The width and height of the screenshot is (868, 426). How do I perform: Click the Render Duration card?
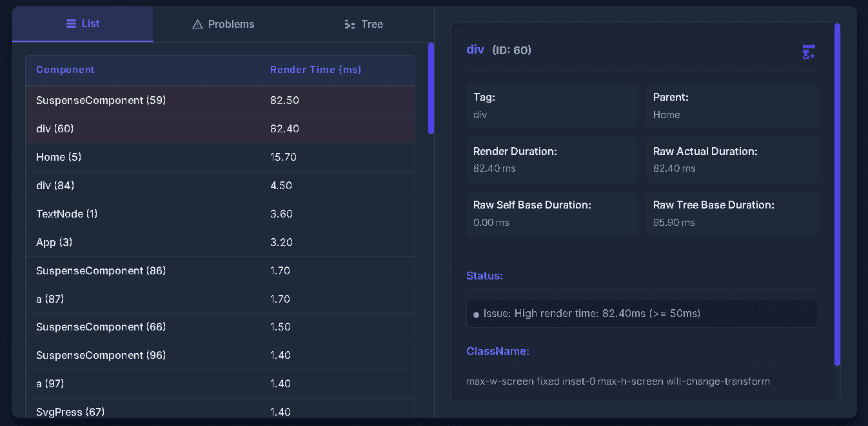(552, 159)
